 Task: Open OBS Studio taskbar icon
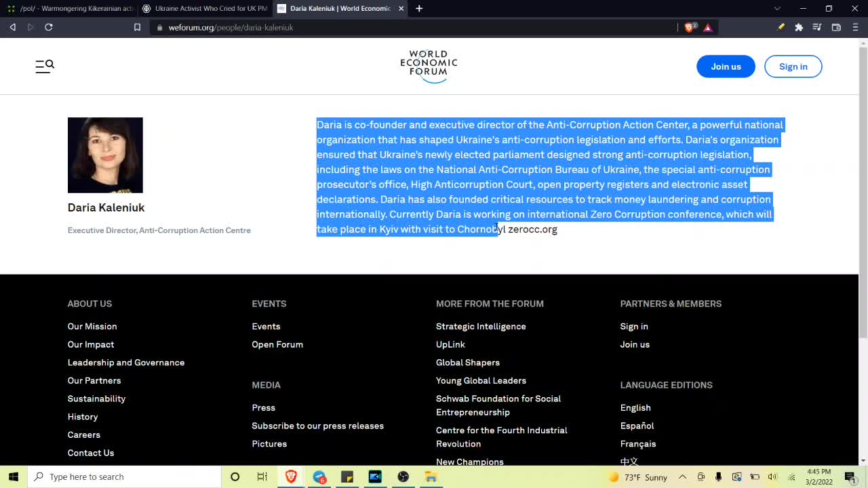coord(403,476)
